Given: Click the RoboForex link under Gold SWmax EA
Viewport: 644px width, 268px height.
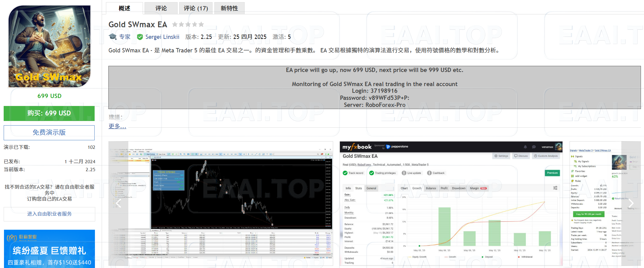Looking at the screenshot, I should [x=364, y=165].
